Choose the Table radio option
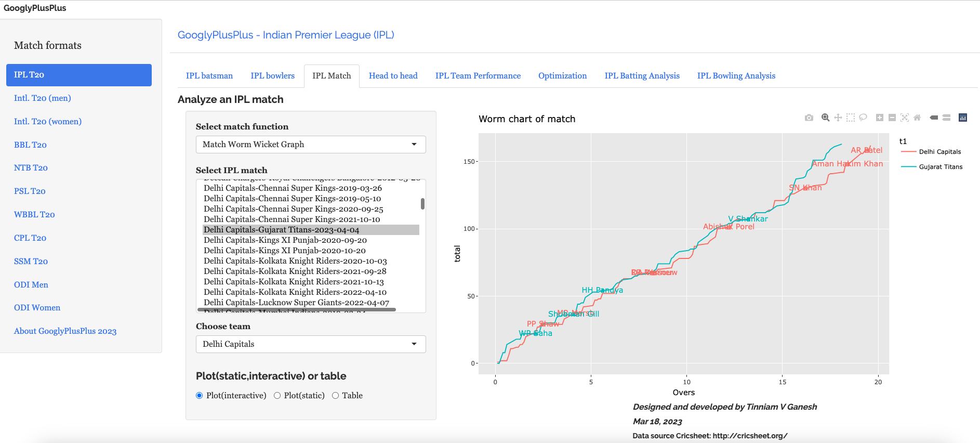This screenshot has width=980, height=443. (x=336, y=396)
